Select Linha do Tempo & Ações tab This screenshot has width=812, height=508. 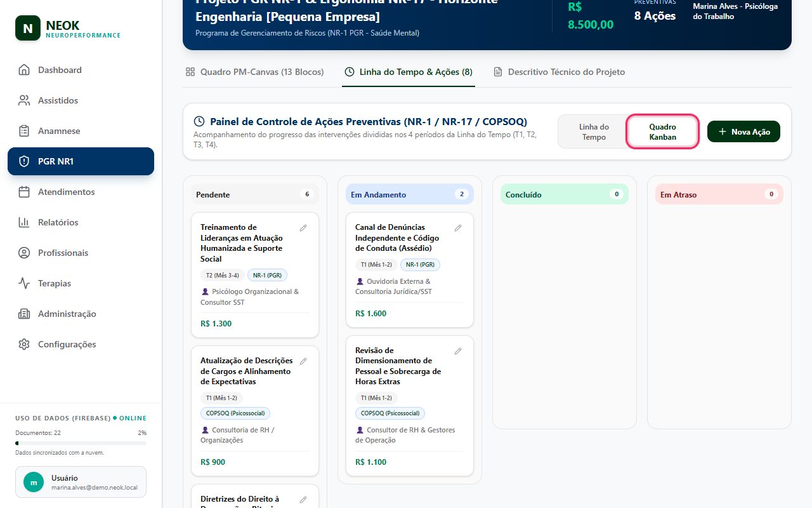click(409, 72)
